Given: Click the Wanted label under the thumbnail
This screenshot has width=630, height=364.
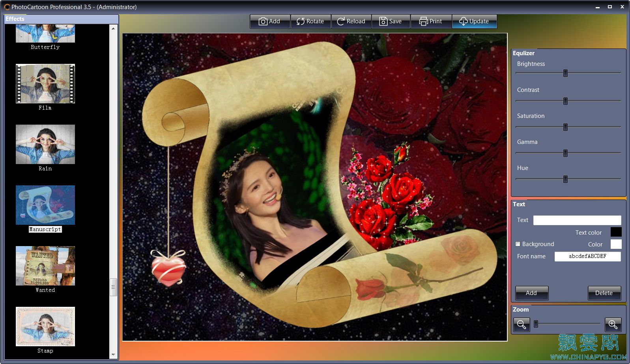Looking at the screenshot, I should click(x=45, y=290).
